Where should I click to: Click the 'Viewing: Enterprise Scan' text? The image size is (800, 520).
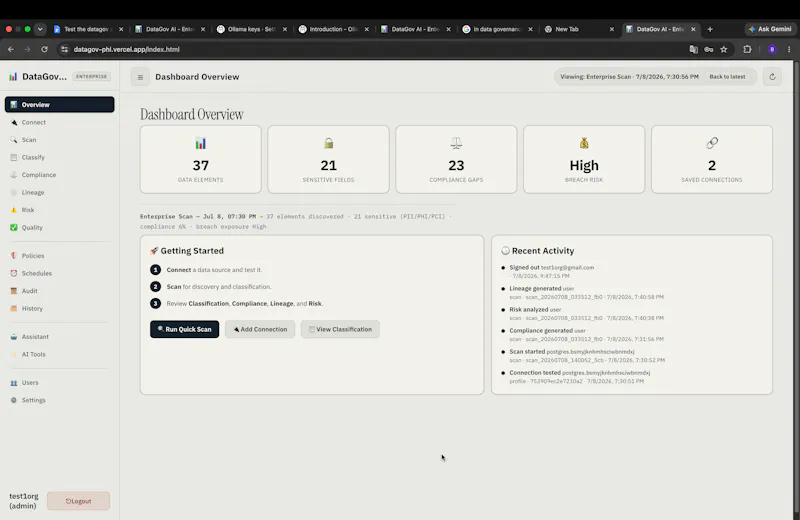coord(629,77)
